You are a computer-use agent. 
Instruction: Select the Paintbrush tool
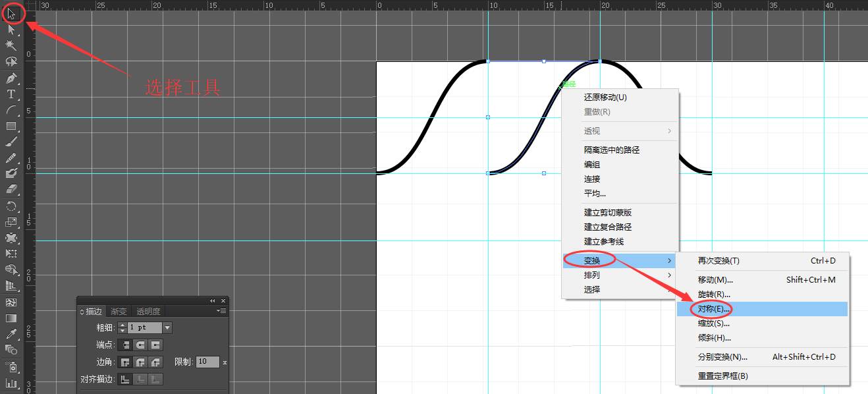point(11,142)
